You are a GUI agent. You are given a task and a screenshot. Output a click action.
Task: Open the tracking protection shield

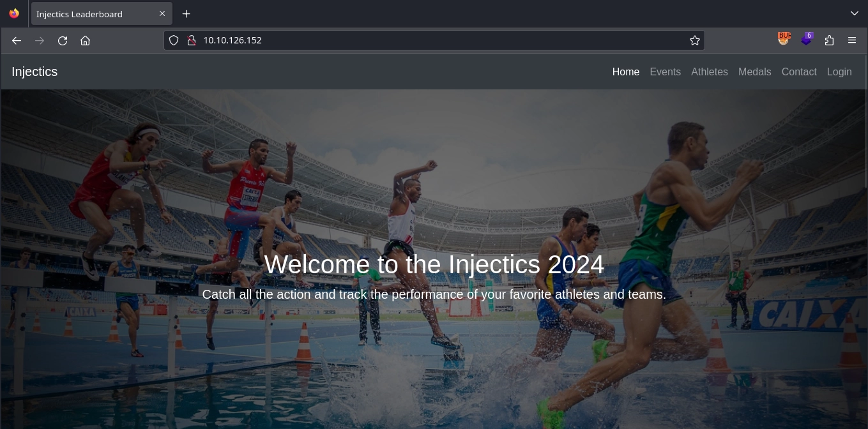point(174,40)
